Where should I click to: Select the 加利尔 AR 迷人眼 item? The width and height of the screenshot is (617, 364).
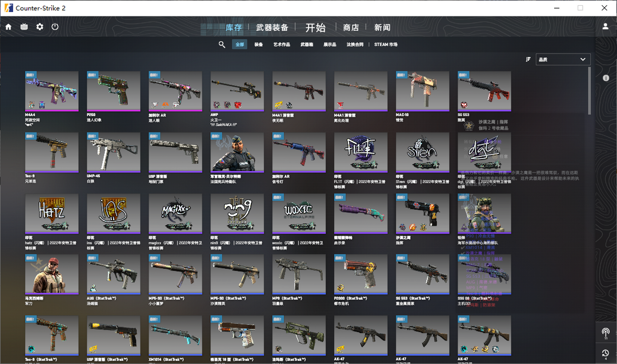pos(175,91)
